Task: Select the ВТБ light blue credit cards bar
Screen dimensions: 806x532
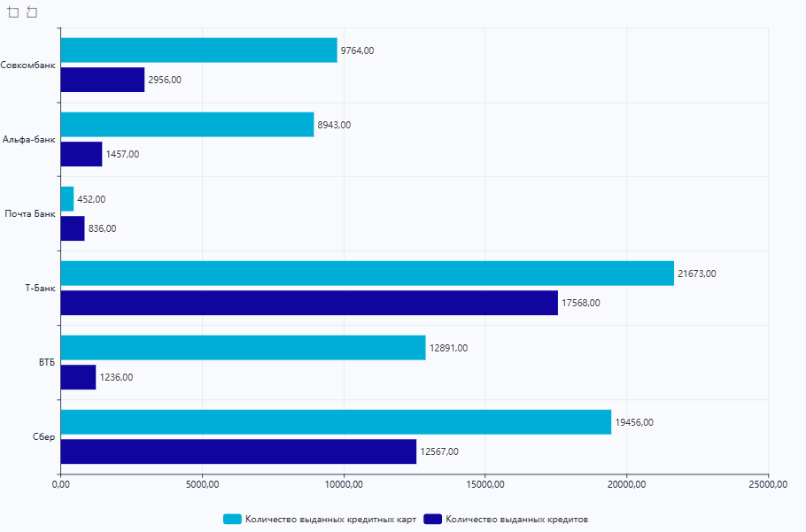Action: click(x=244, y=348)
